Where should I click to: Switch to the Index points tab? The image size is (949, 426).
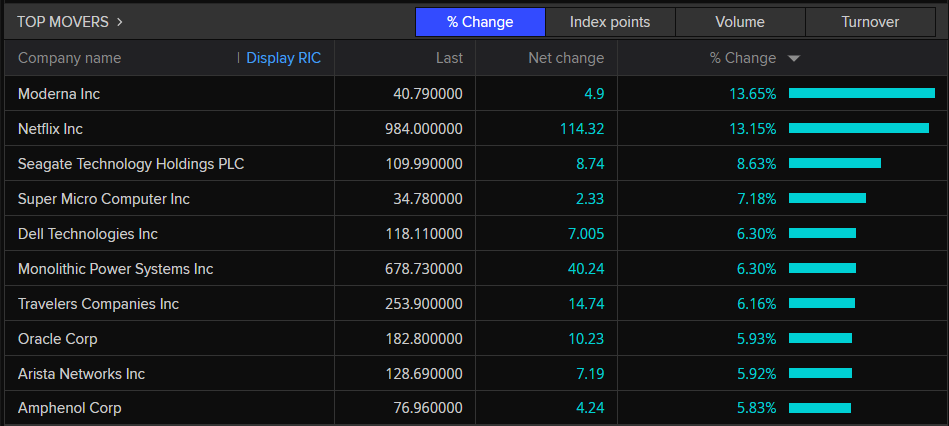tap(610, 22)
